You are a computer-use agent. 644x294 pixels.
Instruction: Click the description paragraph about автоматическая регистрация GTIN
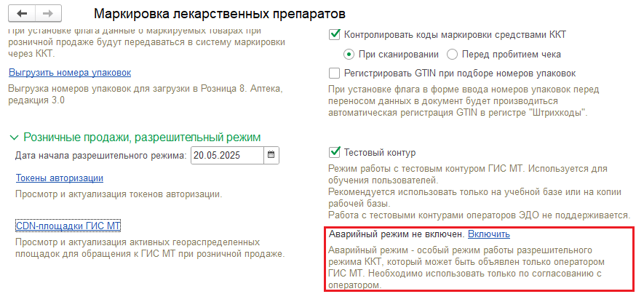point(458,101)
